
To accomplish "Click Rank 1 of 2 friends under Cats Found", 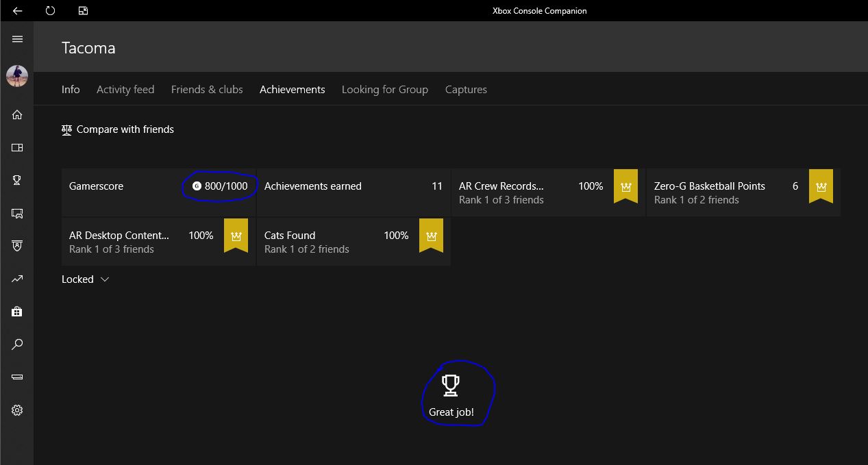I will point(307,249).
